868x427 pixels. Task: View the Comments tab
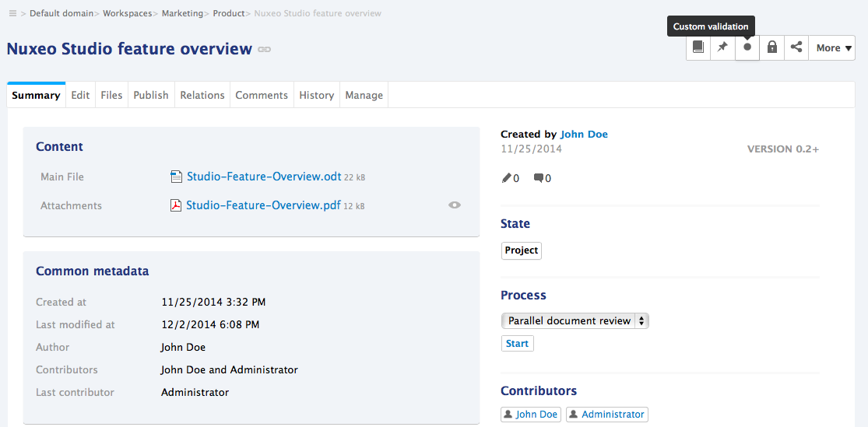pos(262,95)
